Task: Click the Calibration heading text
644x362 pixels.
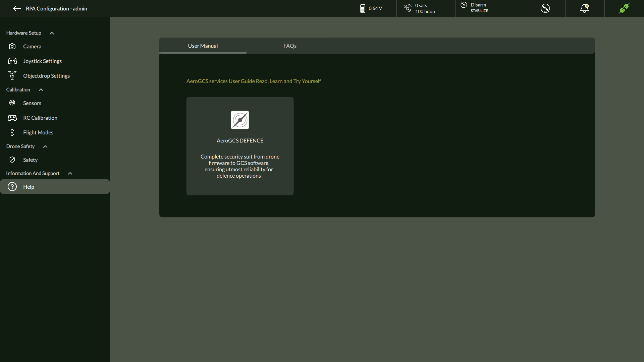Action: pyautogui.click(x=18, y=89)
